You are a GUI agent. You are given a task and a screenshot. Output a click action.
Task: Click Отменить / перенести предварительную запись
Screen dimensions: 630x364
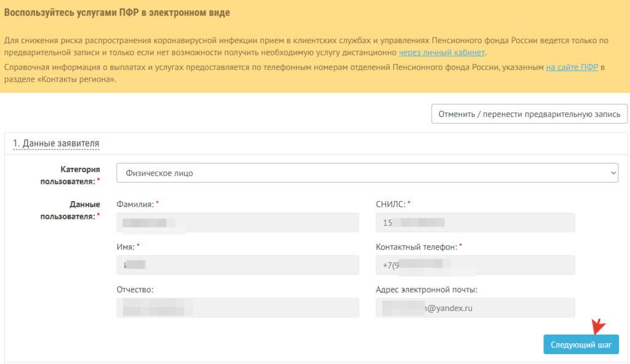coord(528,114)
